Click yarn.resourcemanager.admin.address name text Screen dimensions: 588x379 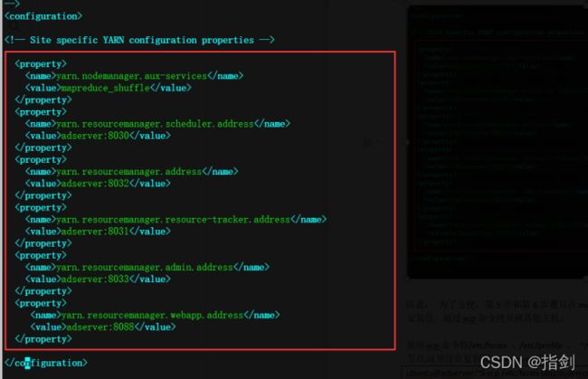(x=145, y=267)
